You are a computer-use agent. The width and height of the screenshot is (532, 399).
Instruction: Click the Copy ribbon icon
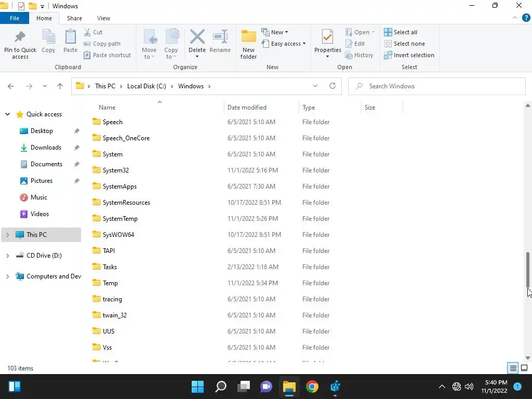click(x=48, y=37)
